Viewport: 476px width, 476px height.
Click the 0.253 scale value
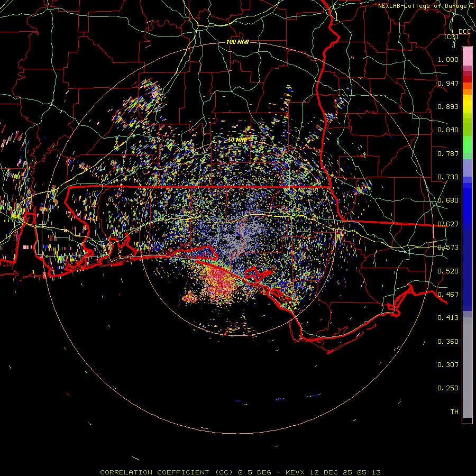(448, 388)
